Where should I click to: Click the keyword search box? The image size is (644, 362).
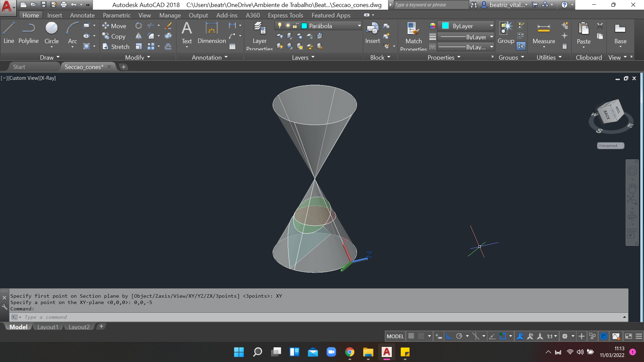pyautogui.click(x=431, y=5)
